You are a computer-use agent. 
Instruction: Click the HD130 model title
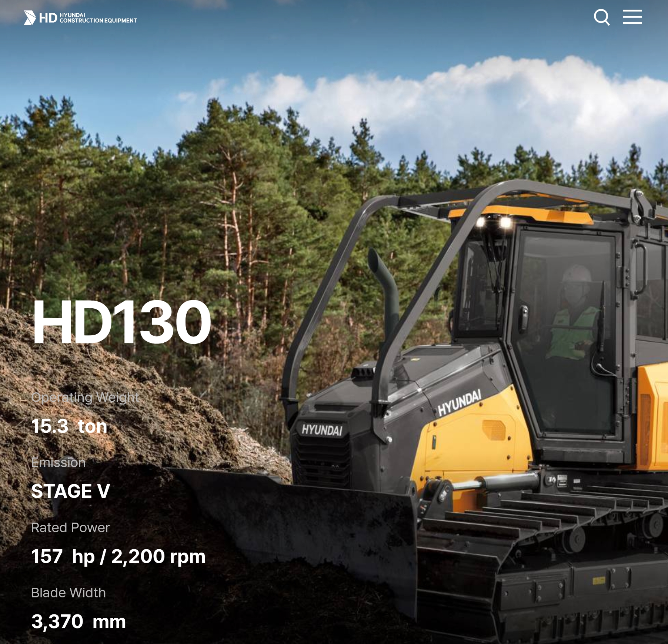pos(121,322)
